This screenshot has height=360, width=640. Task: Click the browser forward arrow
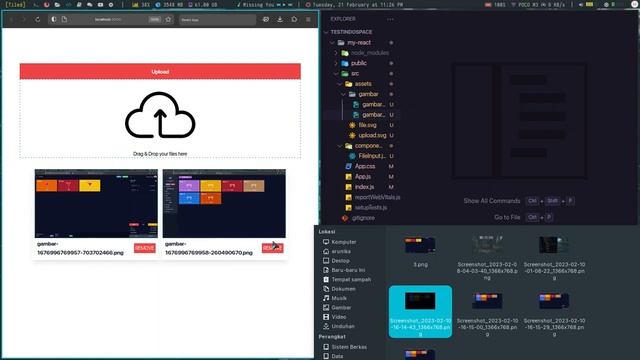pos(23,19)
